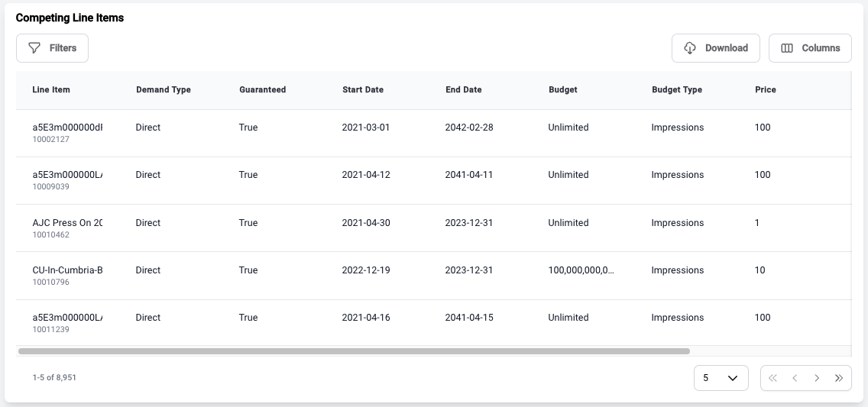Click the End Date column header

click(x=464, y=90)
